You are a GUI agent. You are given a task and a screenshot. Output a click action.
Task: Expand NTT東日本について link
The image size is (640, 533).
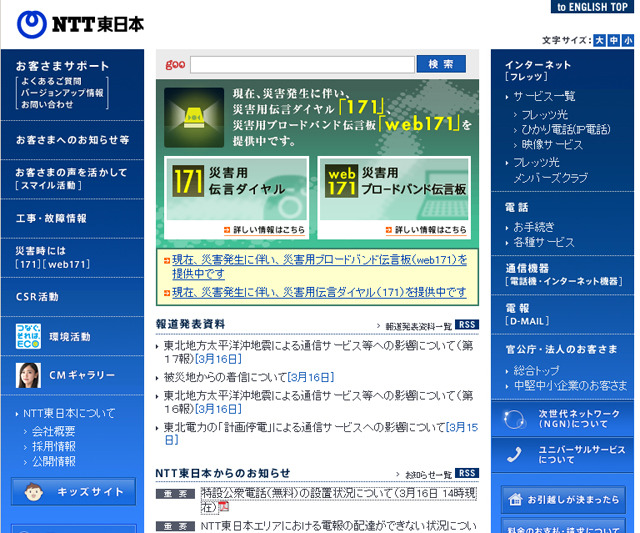click(69, 413)
